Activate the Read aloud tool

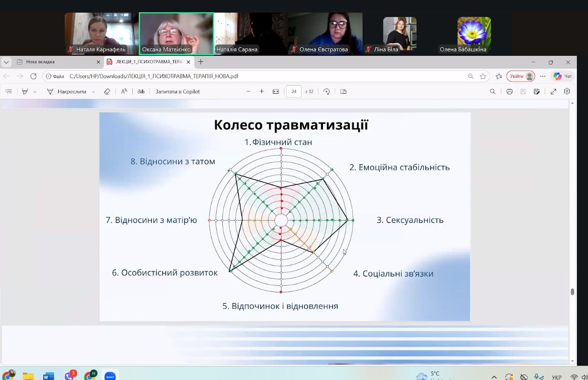coord(124,92)
